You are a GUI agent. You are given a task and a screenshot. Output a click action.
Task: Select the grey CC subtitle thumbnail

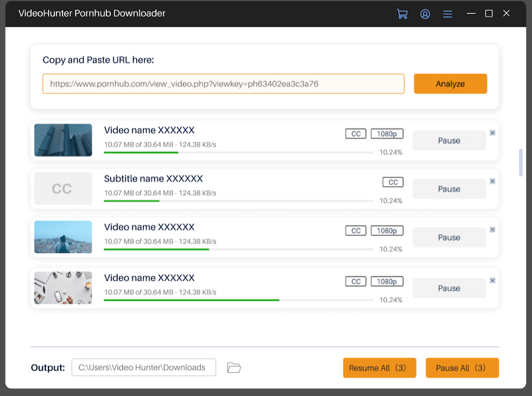pyautogui.click(x=63, y=188)
